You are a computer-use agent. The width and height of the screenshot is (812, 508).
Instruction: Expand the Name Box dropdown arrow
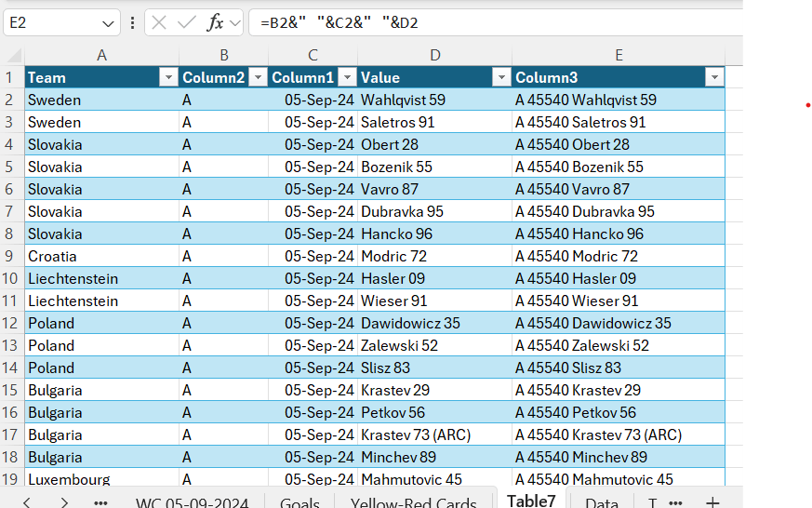click(108, 23)
